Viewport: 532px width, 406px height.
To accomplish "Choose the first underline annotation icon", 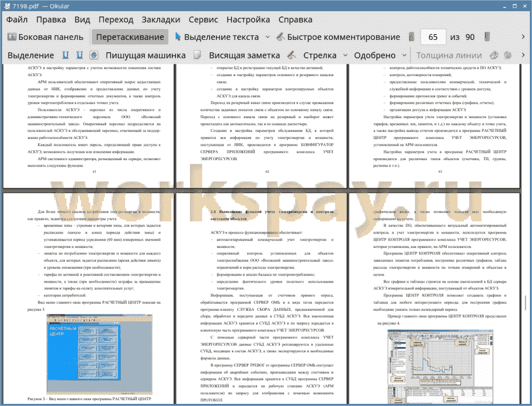I will click(x=65, y=55).
